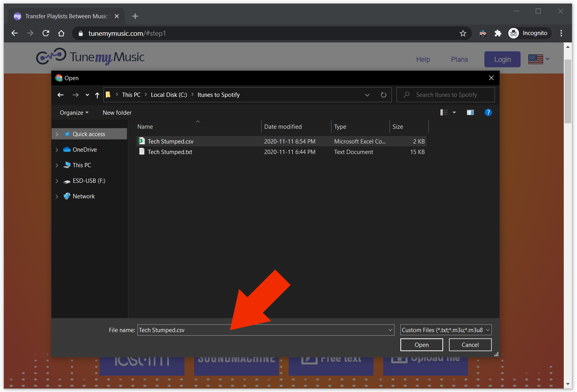Go up one folder level
Screen dimensions: 577x392
tap(97, 95)
